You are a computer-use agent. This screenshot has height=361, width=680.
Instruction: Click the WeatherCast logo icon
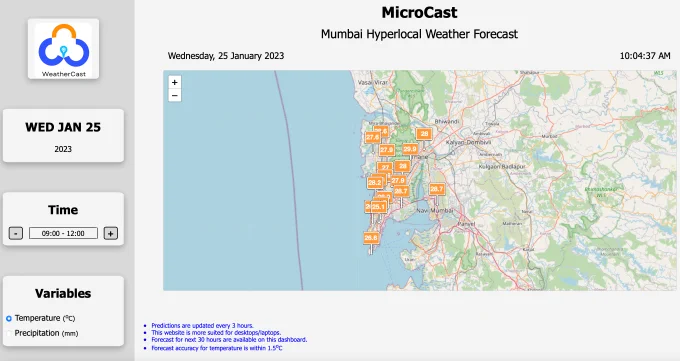tap(63, 49)
